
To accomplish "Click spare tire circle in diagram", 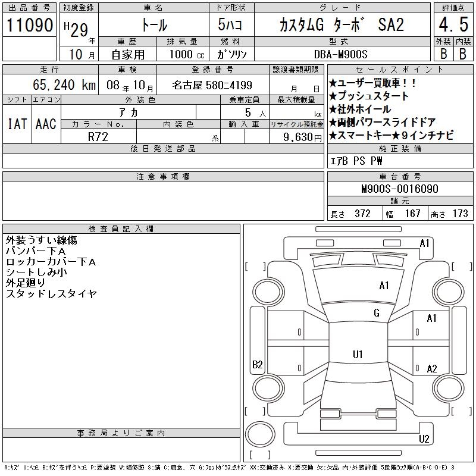I will point(260,434).
